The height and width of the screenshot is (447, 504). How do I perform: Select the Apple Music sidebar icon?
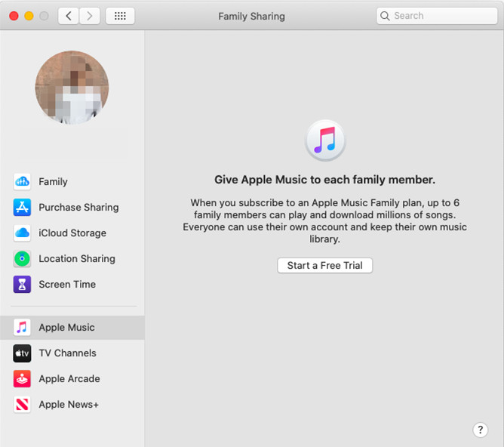(x=22, y=328)
